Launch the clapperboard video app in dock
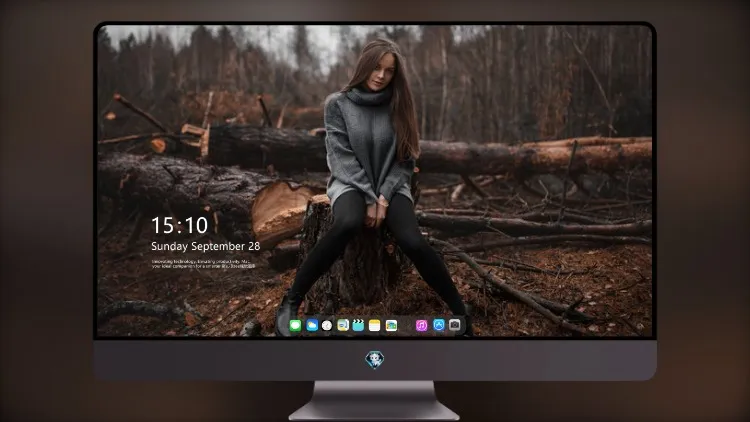750x422 pixels. (358, 326)
